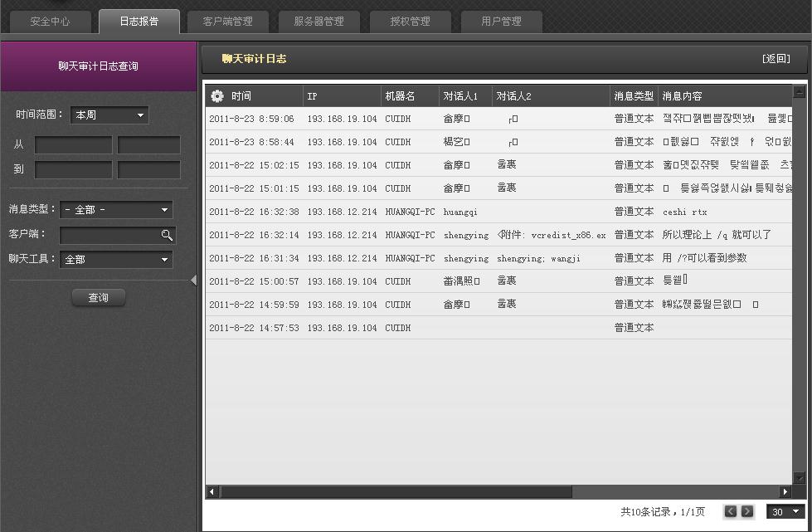Click the 聊天审计日志查询 panel header
Screen dimensions: 812x532
pos(99,66)
